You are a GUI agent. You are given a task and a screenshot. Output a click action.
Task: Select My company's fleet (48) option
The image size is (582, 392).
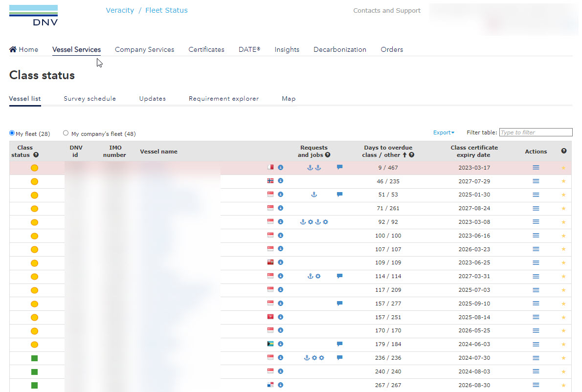66,133
